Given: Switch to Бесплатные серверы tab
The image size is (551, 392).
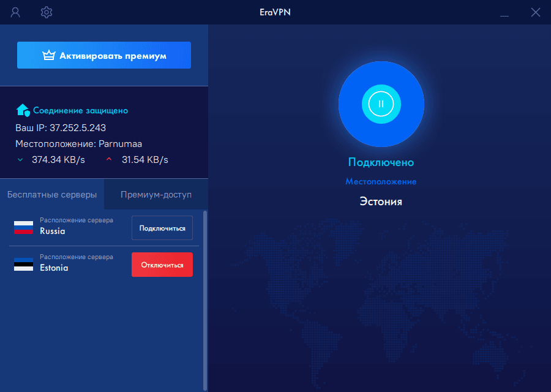Looking at the screenshot, I should pyautogui.click(x=52, y=194).
